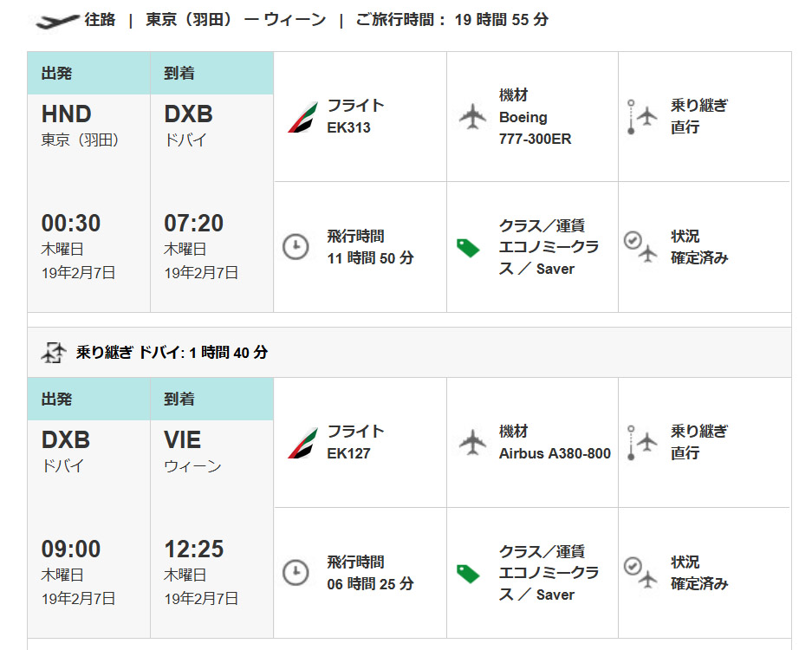This screenshot has width=812, height=650.
Task: Click green fare tag icon for EK313
Action: [x=468, y=248]
